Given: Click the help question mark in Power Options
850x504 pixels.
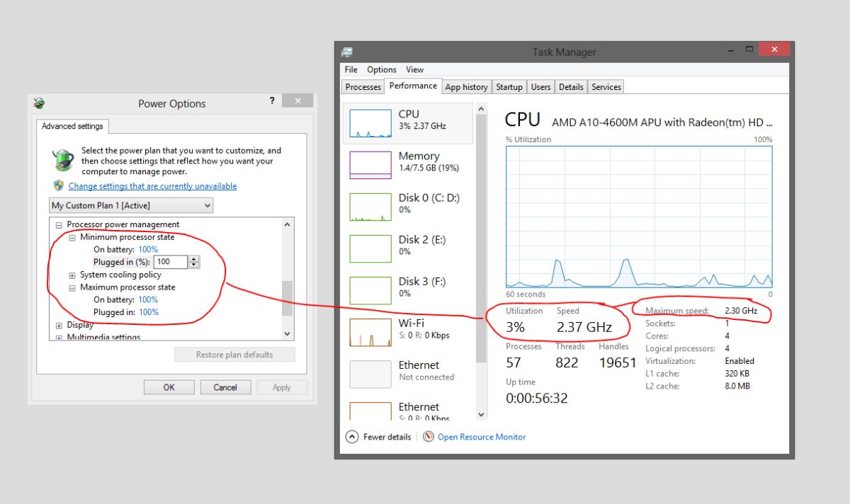Looking at the screenshot, I should 272,102.
